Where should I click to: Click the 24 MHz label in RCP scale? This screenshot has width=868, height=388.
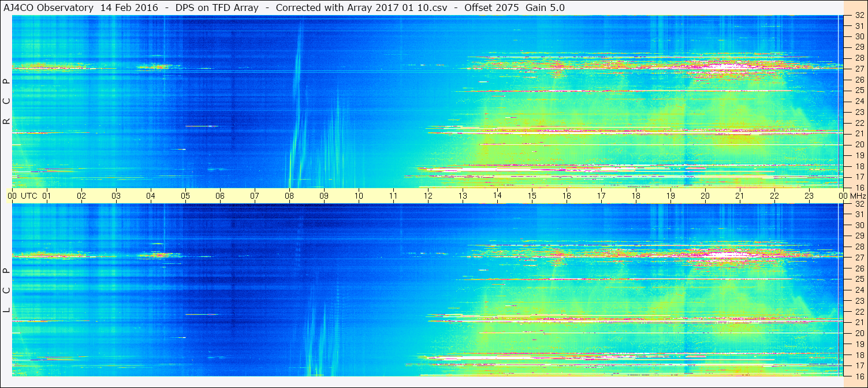point(859,101)
